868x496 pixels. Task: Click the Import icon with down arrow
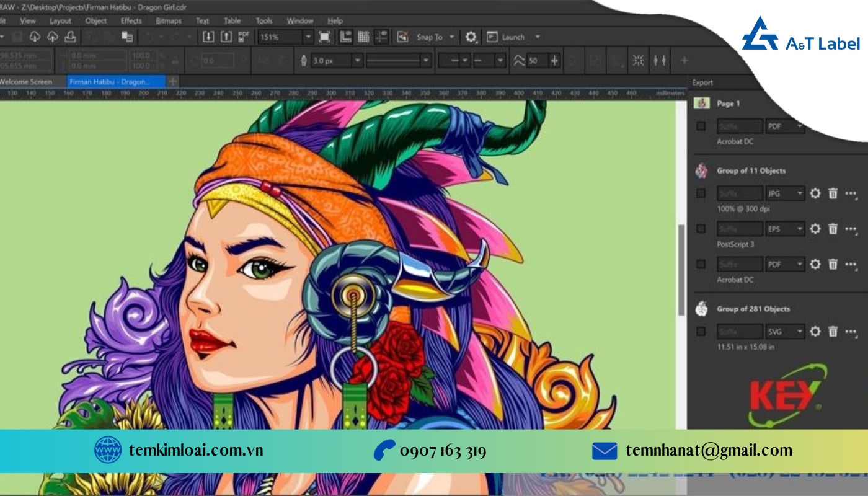pyautogui.click(x=209, y=37)
